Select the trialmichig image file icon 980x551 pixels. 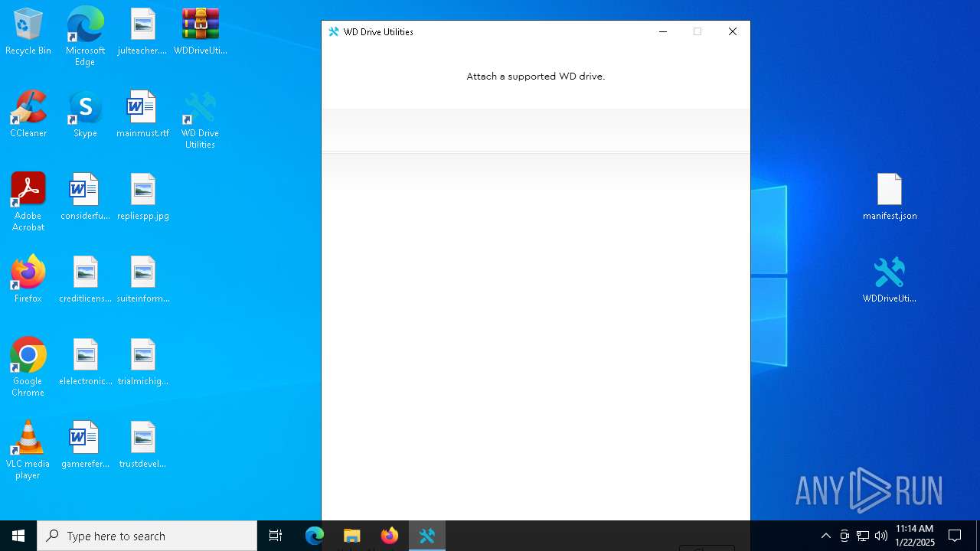(x=142, y=363)
